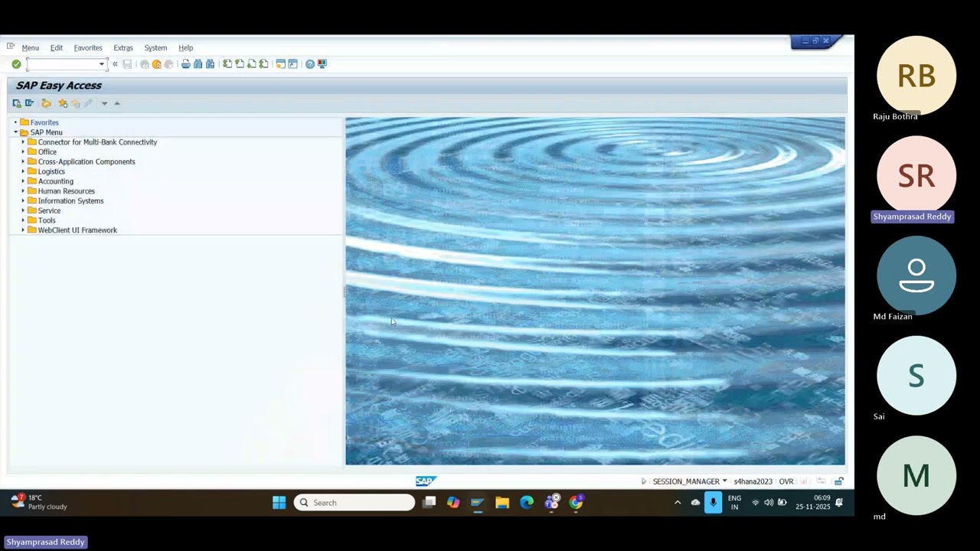Screen dimensions: 980x551
Task: Show hidden icons via tray chevron
Action: coord(677,503)
